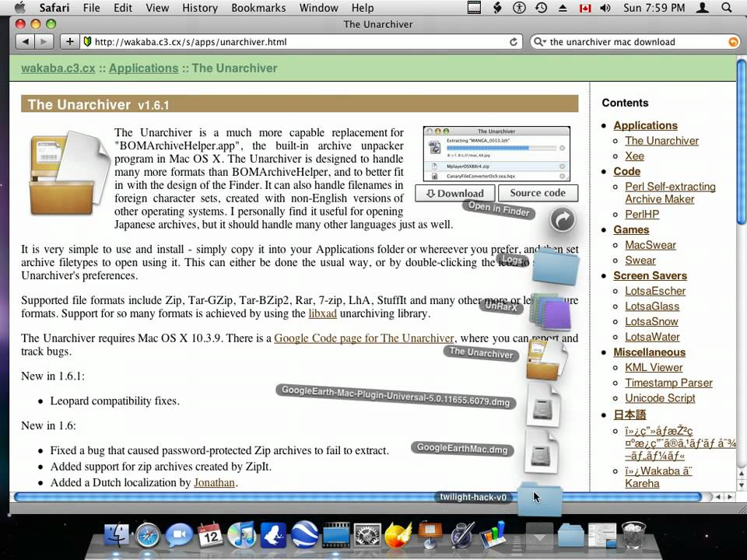Click the orange SnapBack icon in search field
747x560 pixels.
[x=733, y=42]
